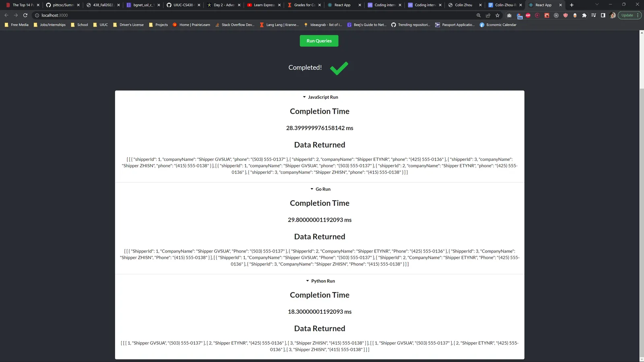Viewport: 644px width, 362px height.
Task: Open the Extensions puzzle piece menu
Action: click(584, 15)
